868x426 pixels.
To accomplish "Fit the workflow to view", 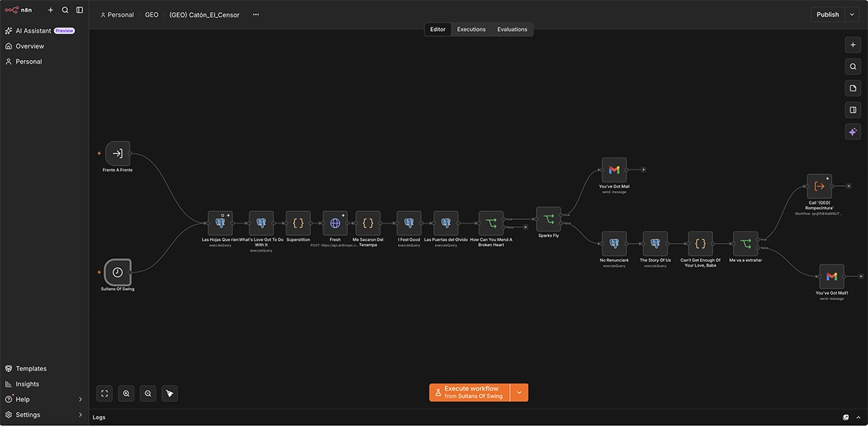I will (x=104, y=393).
